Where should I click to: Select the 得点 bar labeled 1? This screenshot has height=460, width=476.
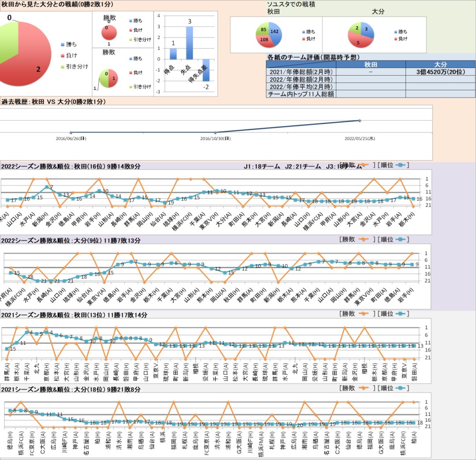click(173, 54)
